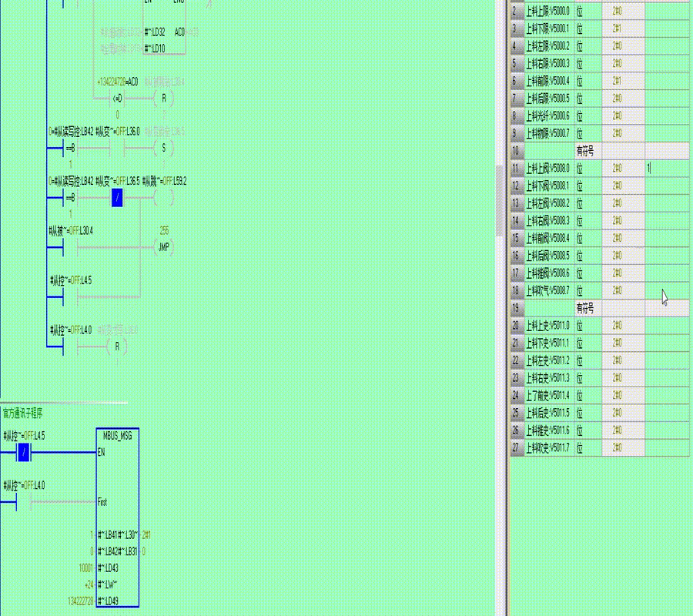This screenshot has width=693, height=616.
Task: Click the #~:LD32 parameter in top block
Action: tap(155, 32)
